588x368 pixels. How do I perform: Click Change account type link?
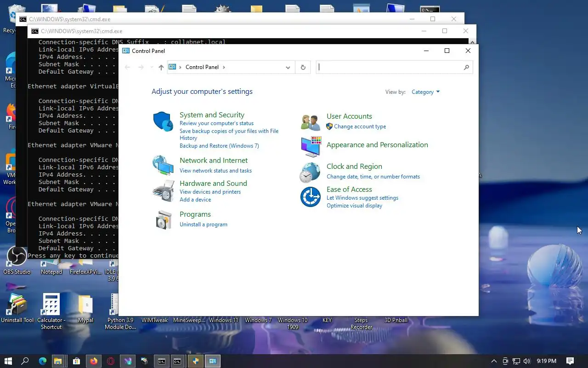click(360, 126)
